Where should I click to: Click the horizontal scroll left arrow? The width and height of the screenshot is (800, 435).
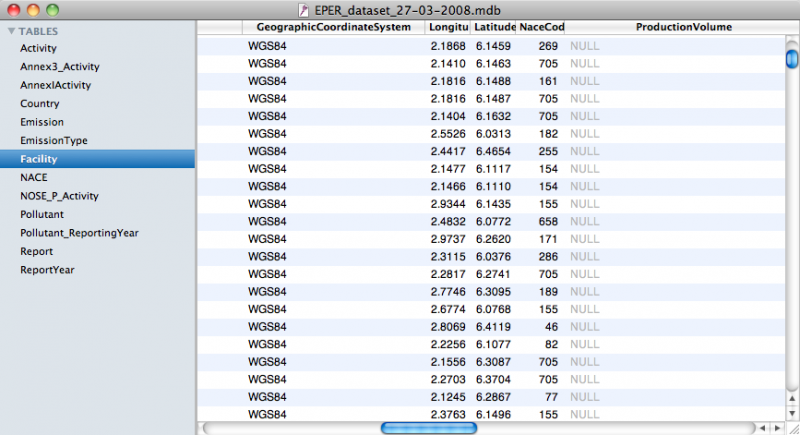764,428
